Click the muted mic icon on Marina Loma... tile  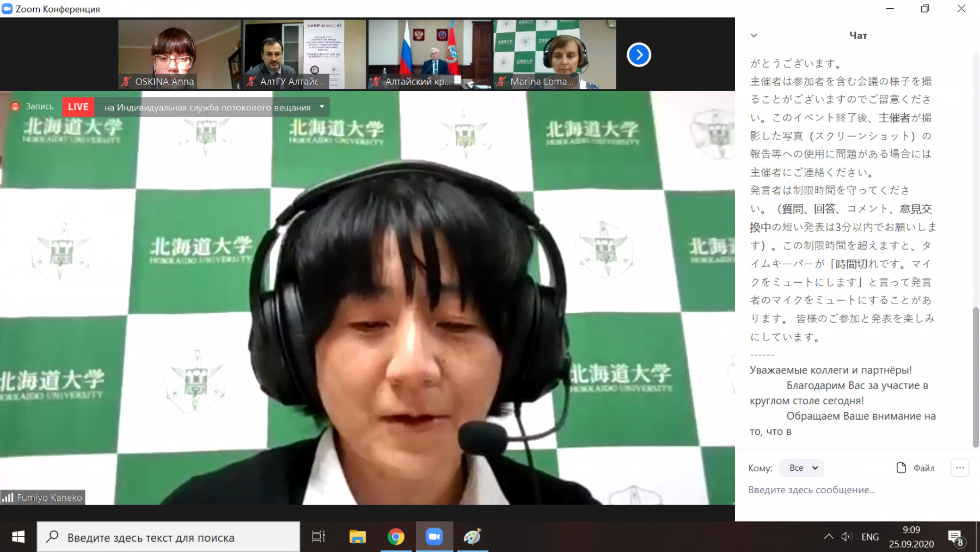tap(502, 81)
